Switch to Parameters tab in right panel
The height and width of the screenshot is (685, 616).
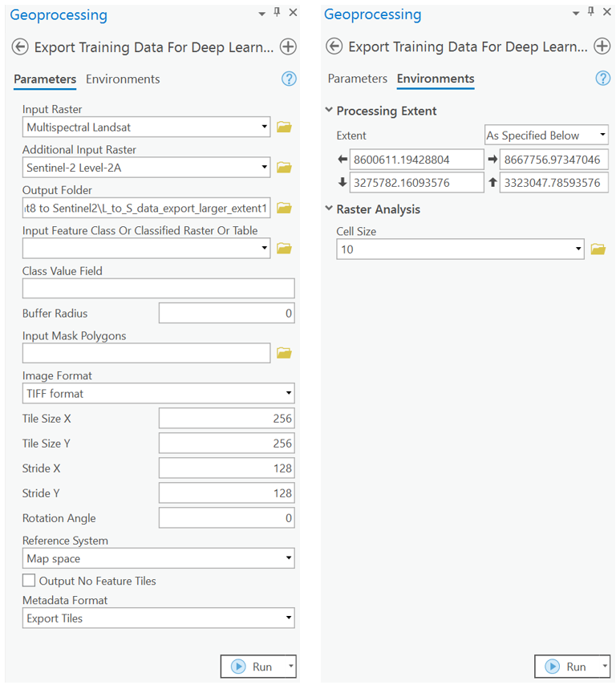click(x=358, y=79)
